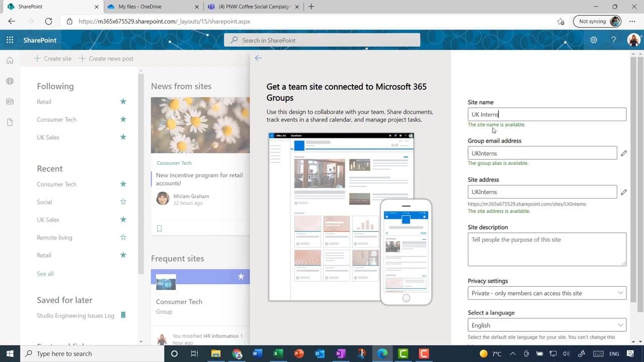Unfollow UK Sales in Recent list

(x=123, y=219)
